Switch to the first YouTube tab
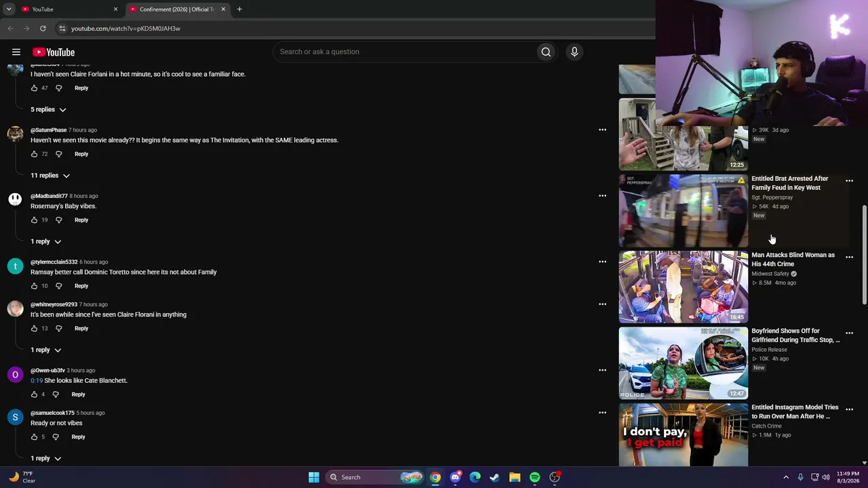 [68, 9]
